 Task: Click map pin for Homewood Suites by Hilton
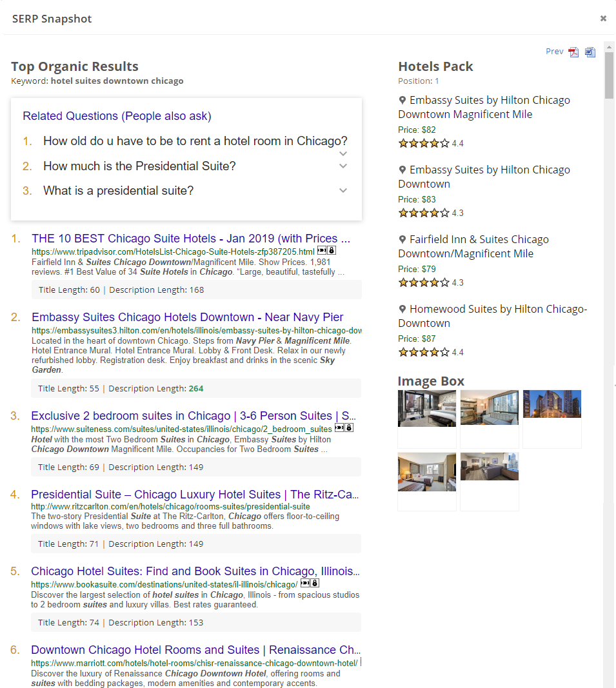point(402,310)
